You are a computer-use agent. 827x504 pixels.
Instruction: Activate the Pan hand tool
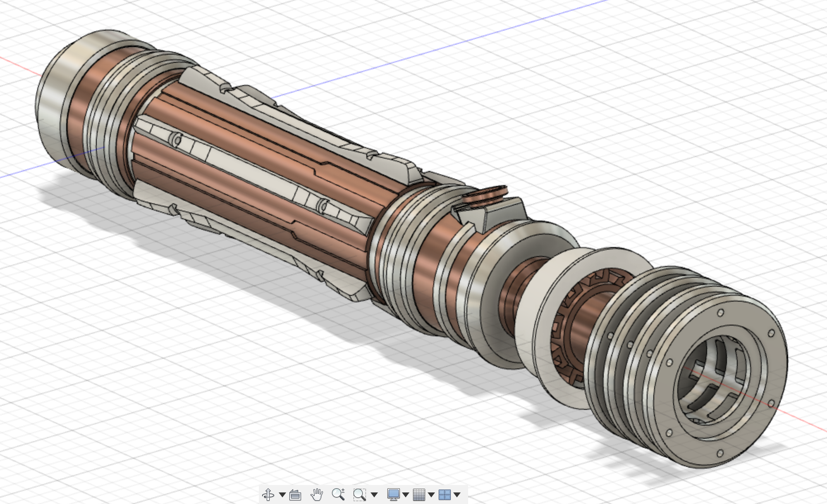pyautogui.click(x=317, y=494)
